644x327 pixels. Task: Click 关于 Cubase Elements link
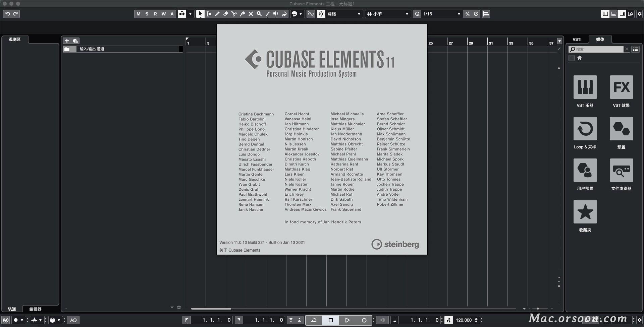click(x=240, y=250)
